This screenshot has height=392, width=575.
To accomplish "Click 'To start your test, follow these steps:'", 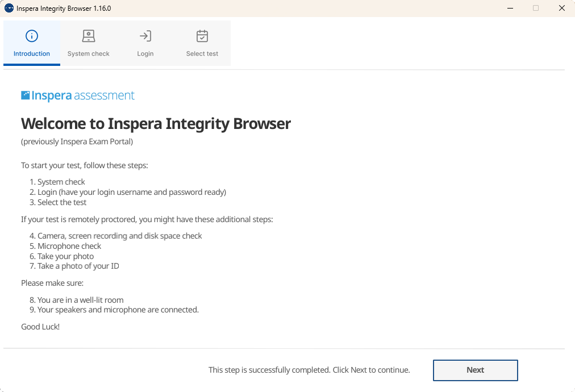I will pos(84,165).
